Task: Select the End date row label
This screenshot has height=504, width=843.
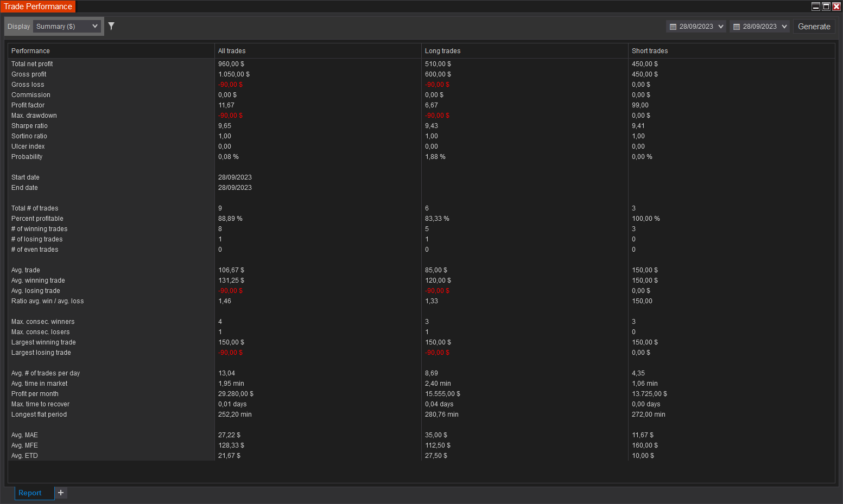Action: coord(24,188)
